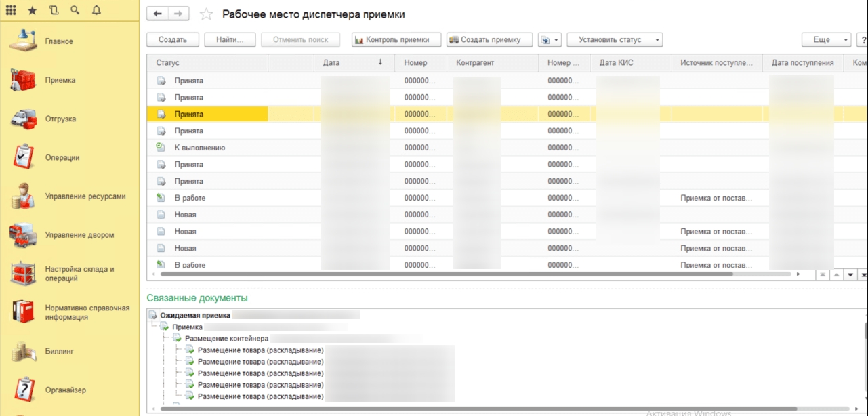
Task: Select the Размещение контейнера tree node
Action: pos(226,338)
